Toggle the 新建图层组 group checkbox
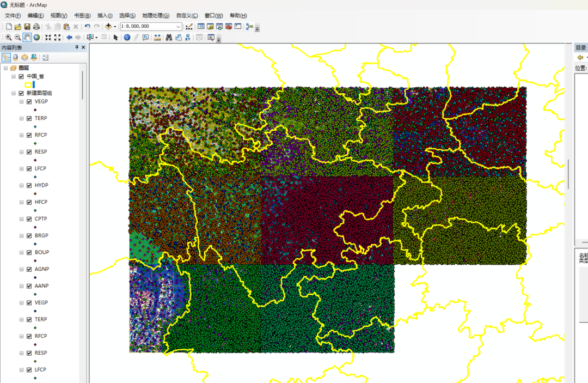The image size is (588, 383). [x=21, y=93]
